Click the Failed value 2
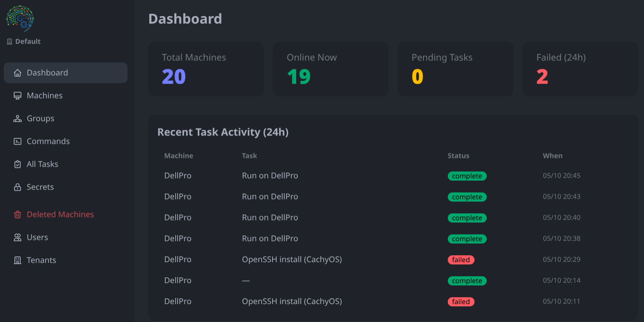 [x=542, y=77]
